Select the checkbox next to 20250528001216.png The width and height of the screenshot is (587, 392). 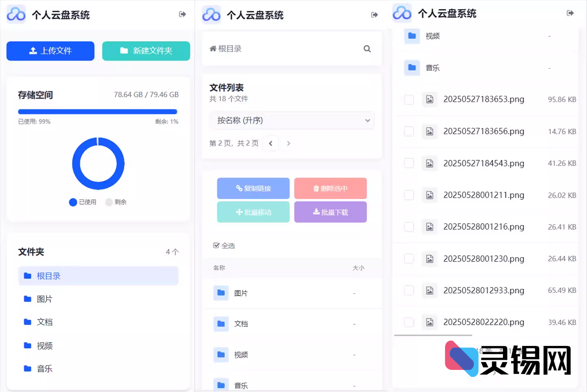pyautogui.click(x=409, y=227)
